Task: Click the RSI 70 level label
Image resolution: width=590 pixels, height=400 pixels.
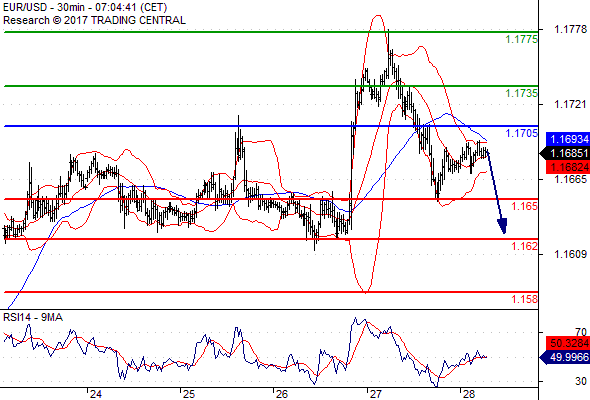Action: (x=581, y=332)
